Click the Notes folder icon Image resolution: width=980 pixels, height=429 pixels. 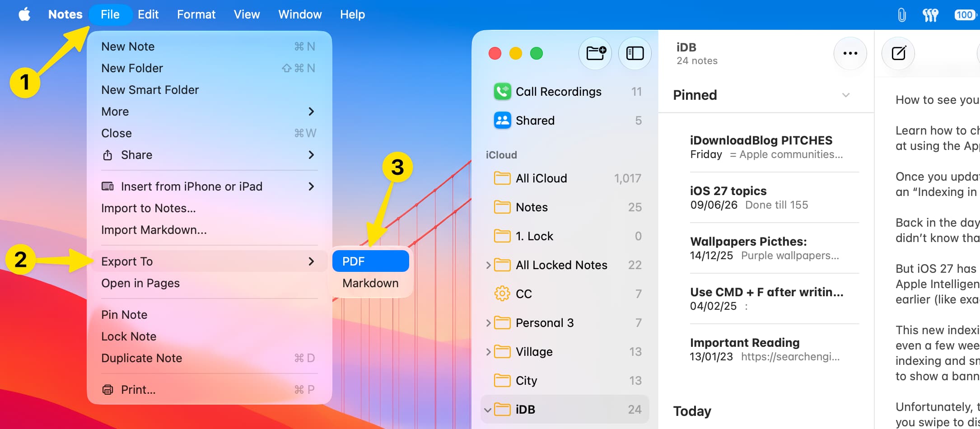point(502,207)
